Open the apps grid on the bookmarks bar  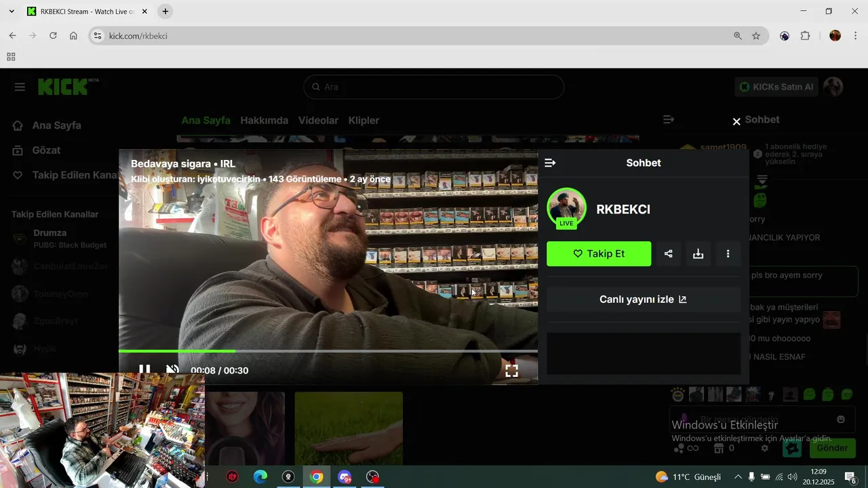[x=11, y=57]
